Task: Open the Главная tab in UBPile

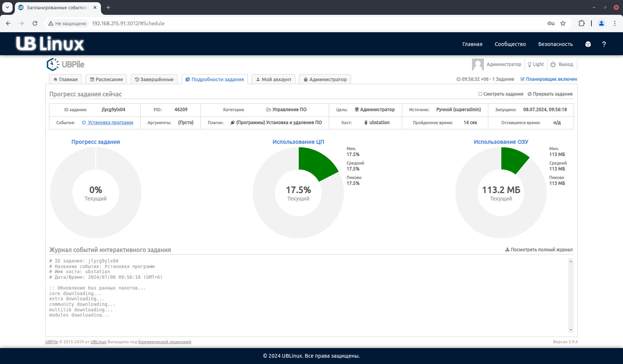Action: coord(65,79)
